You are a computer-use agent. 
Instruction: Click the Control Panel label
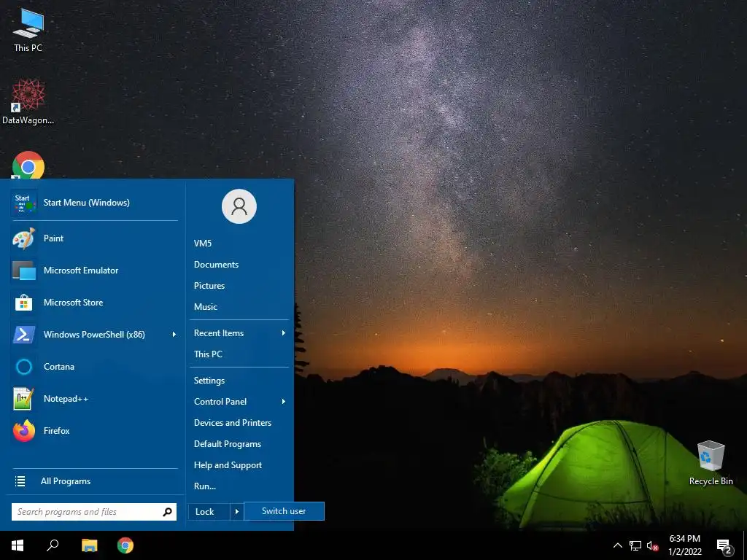click(x=220, y=402)
